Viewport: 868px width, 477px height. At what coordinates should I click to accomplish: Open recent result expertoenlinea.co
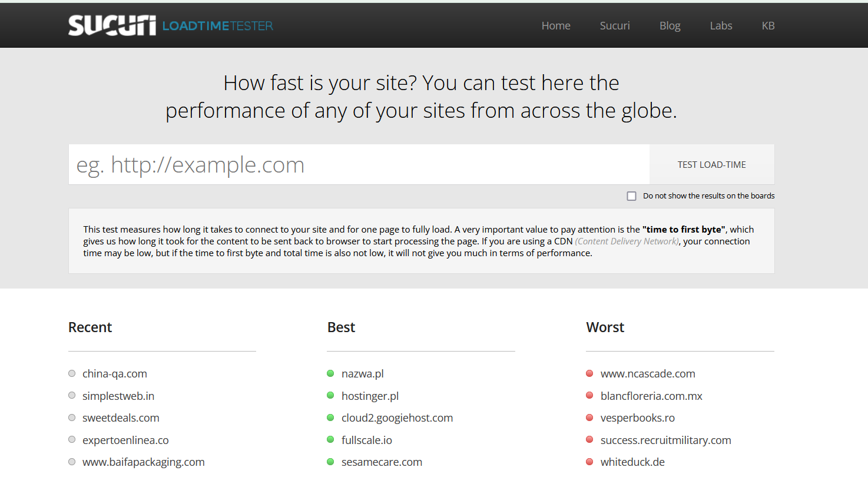125,440
